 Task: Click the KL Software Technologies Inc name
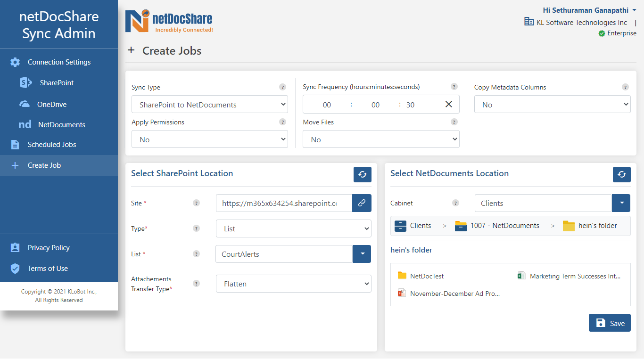click(x=582, y=22)
